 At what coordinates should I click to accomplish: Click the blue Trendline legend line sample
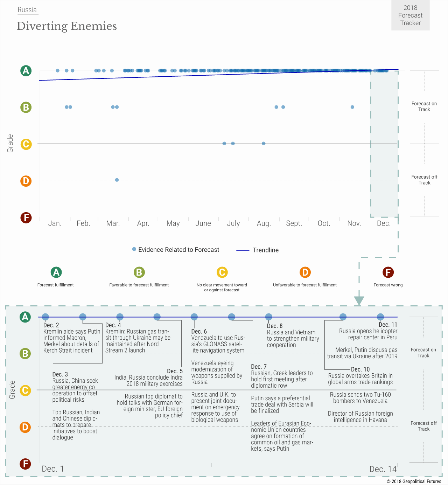click(243, 250)
